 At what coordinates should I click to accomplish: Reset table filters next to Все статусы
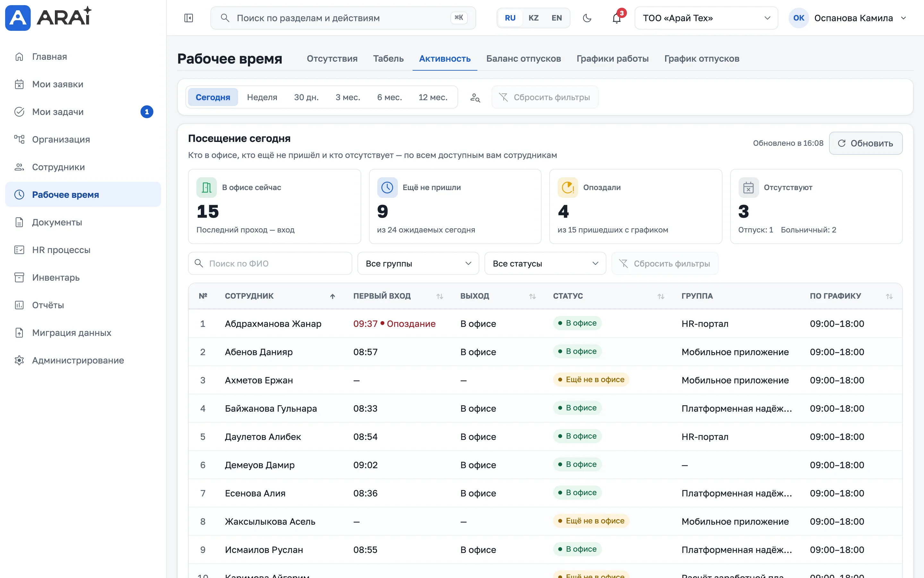click(665, 263)
